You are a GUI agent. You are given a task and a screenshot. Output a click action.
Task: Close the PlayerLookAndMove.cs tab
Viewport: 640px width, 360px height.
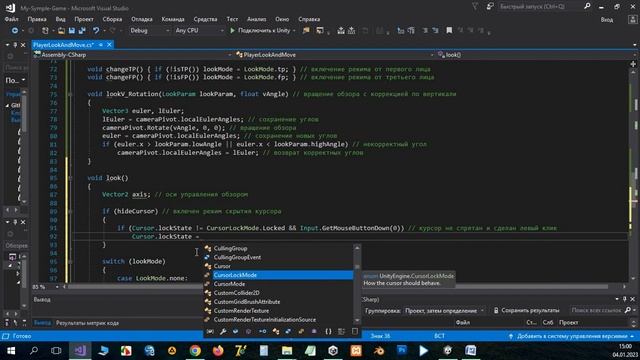coord(109,45)
